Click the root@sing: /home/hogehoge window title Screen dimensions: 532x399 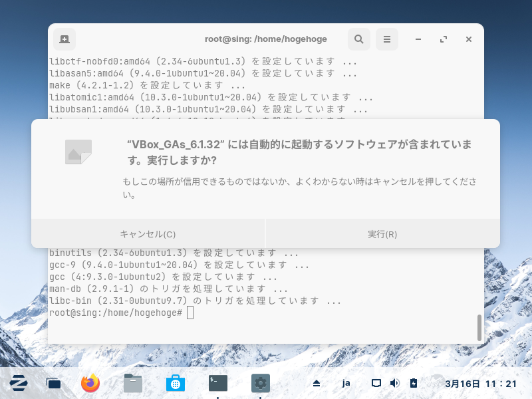pyautogui.click(x=265, y=39)
